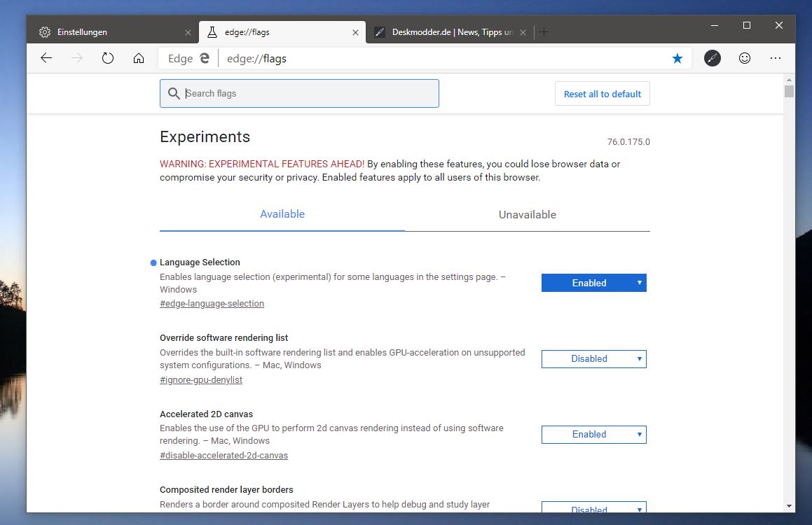Close the Einstellungen tab
The width and height of the screenshot is (812, 525).
pyautogui.click(x=188, y=33)
